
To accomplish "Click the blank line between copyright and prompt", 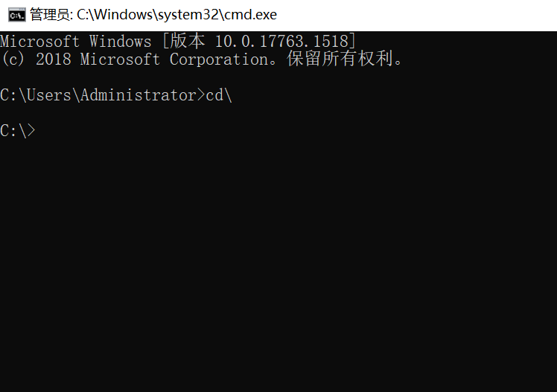I will 278,77.
